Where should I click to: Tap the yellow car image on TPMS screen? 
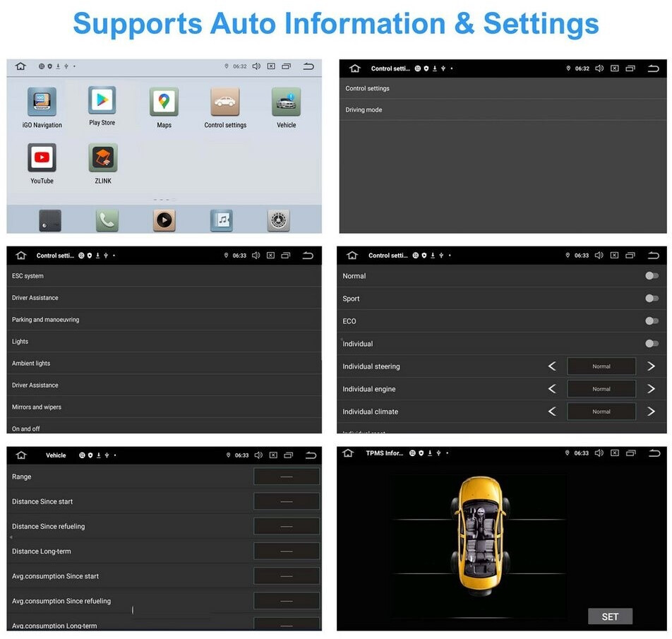click(x=480, y=536)
